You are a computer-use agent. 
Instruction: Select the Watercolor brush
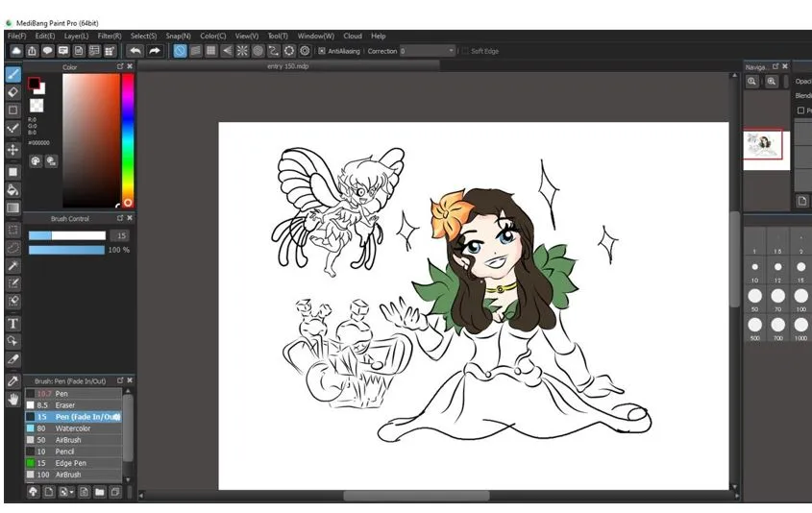click(x=74, y=428)
